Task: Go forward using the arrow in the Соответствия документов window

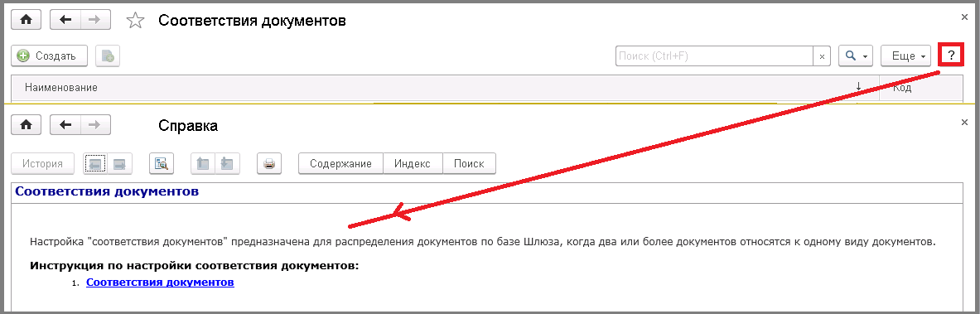Action: pyautogui.click(x=95, y=20)
